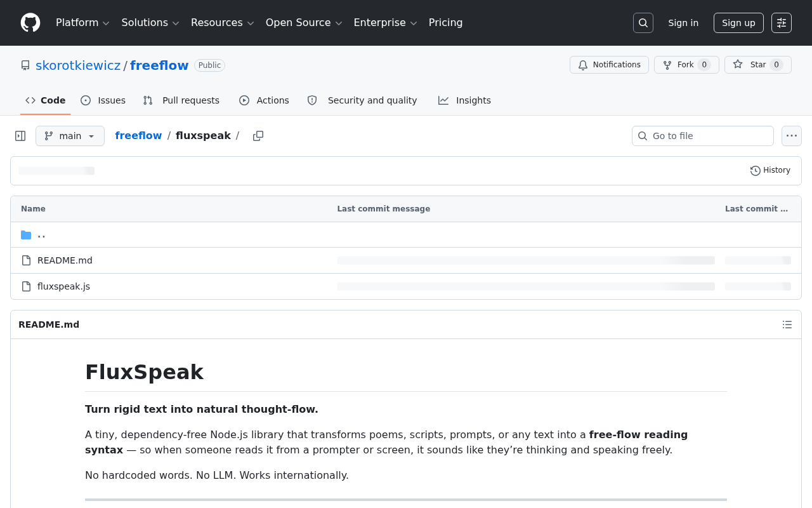Click the Sign in link
This screenshot has width=812, height=508.
point(683,23)
